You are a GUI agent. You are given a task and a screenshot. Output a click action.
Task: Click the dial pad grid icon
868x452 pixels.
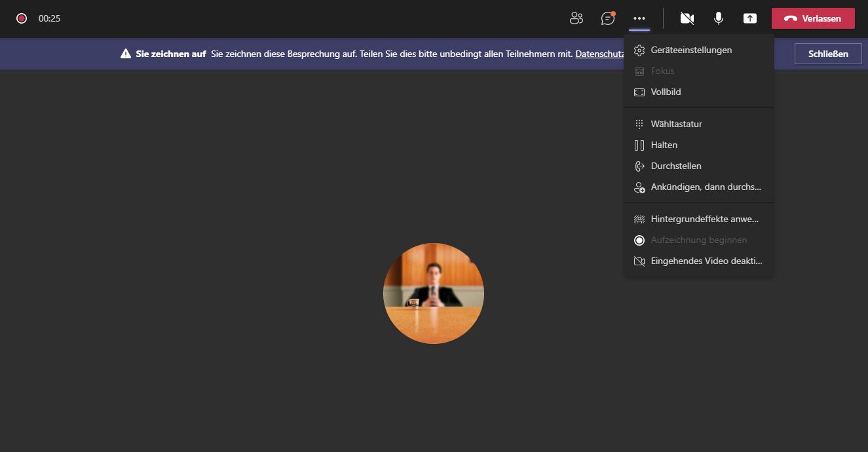click(x=639, y=124)
